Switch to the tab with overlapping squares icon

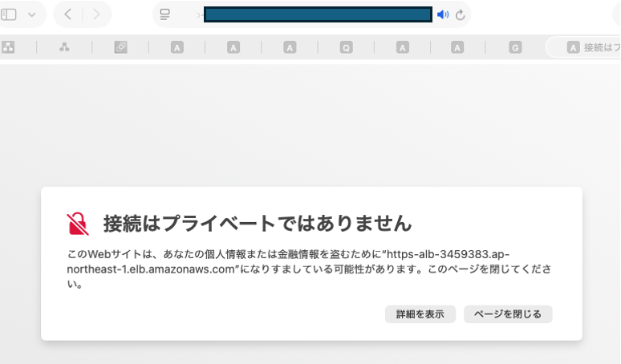tap(121, 47)
